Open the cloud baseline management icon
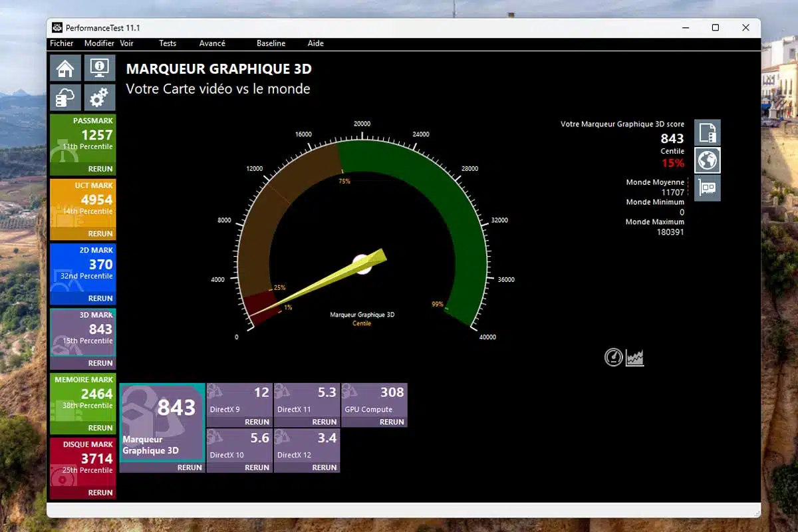 click(65, 98)
